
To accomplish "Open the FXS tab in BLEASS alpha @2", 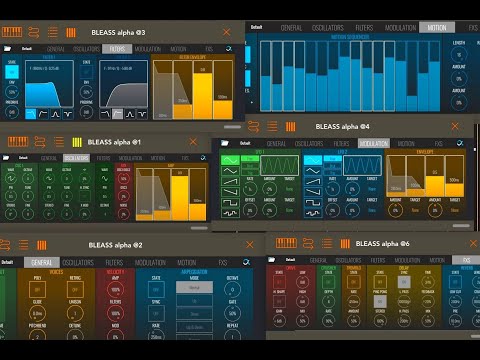I will 223,263.
